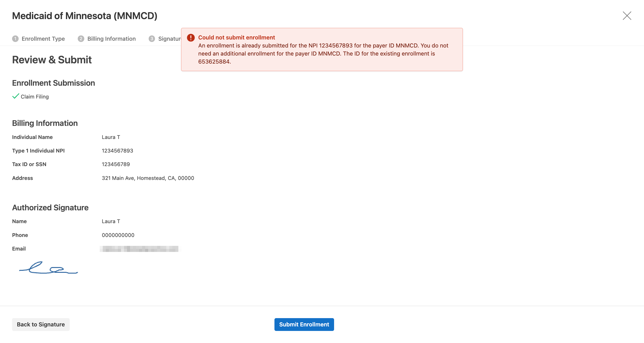Go Back to Signature
644x343 pixels.
[41, 324]
